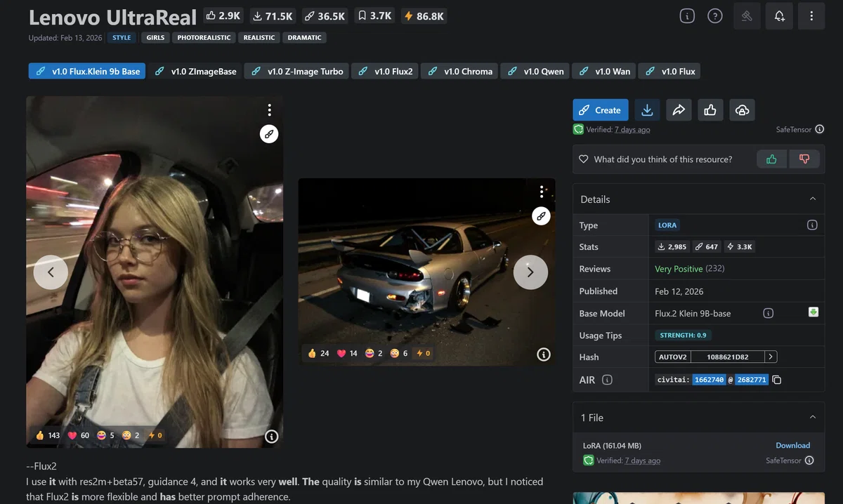Click the AUTOV2 hash label
Image resolution: width=843 pixels, height=504 pixels.
click(672, 357)
